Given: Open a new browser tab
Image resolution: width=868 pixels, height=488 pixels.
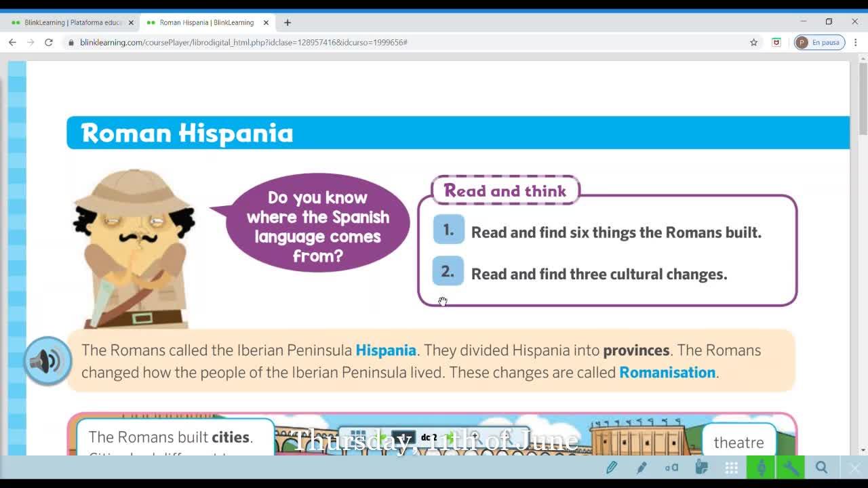Looking at the screenshot, I should (x=288, y=22).
